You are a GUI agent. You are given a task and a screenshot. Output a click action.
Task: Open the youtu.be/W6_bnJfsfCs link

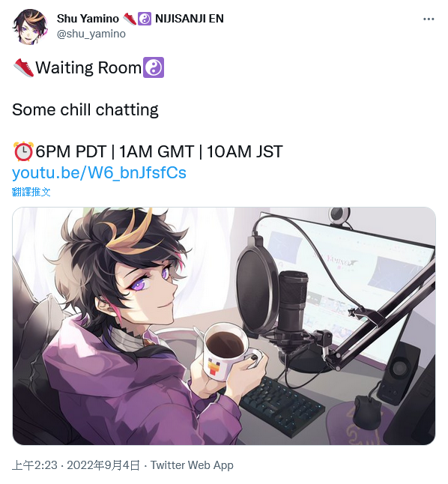click(99, 172)
